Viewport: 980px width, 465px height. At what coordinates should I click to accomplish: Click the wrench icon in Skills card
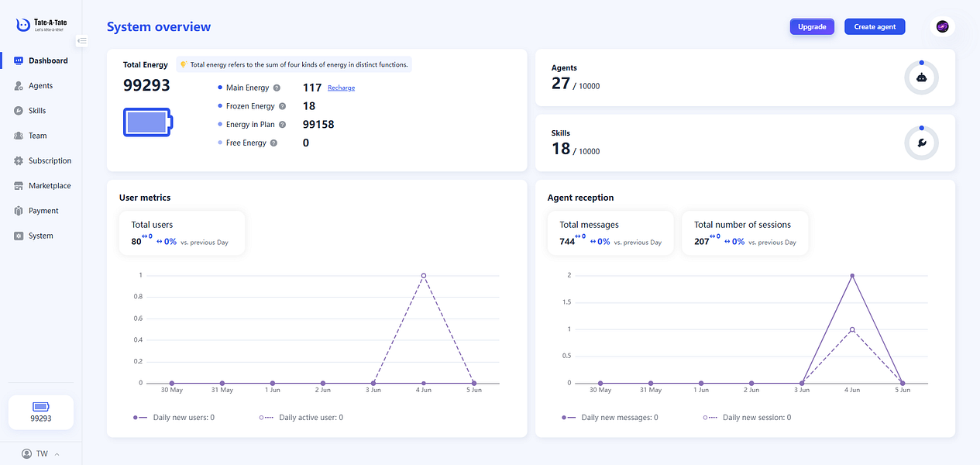921,143
